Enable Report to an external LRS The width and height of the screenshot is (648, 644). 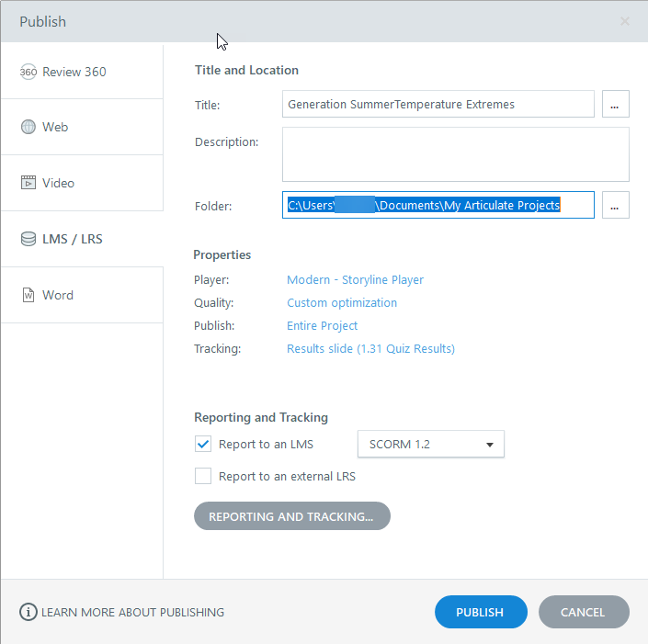coord(203,477)
